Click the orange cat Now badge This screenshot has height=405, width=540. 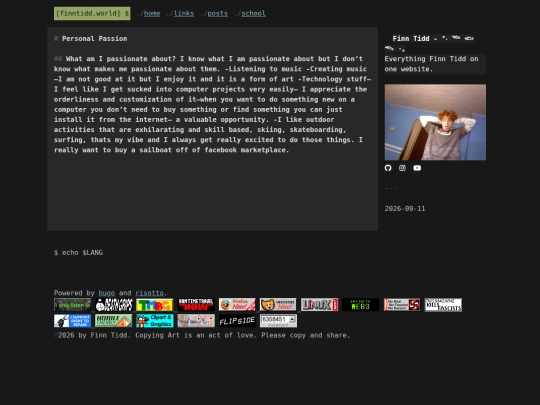tap(278, 305)
